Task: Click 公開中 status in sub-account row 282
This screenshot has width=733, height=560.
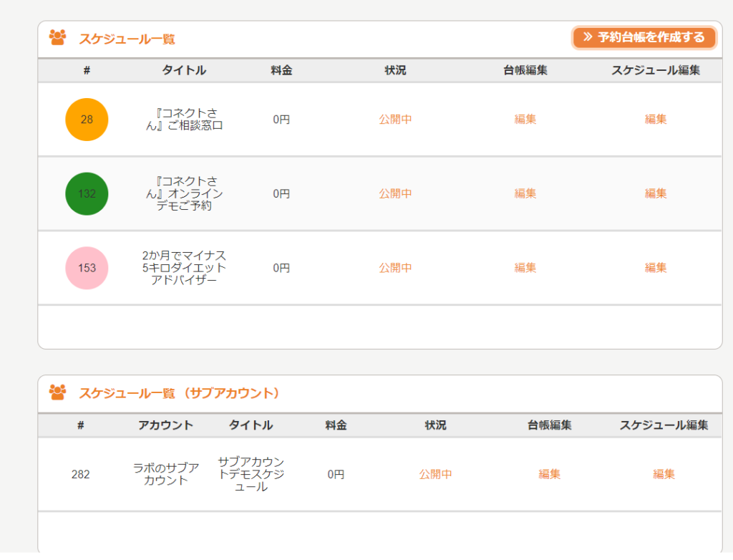Action: click(x=435, y=474)
